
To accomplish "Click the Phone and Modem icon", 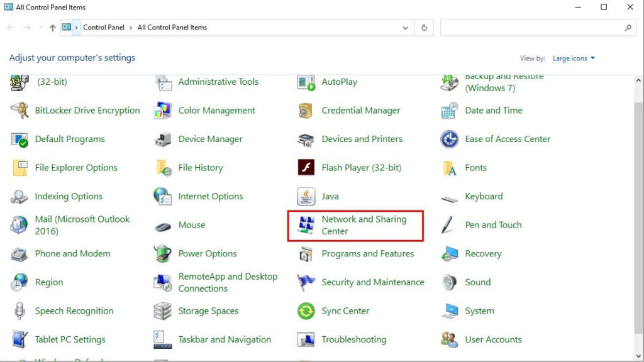I will click(x=19, y=254).
